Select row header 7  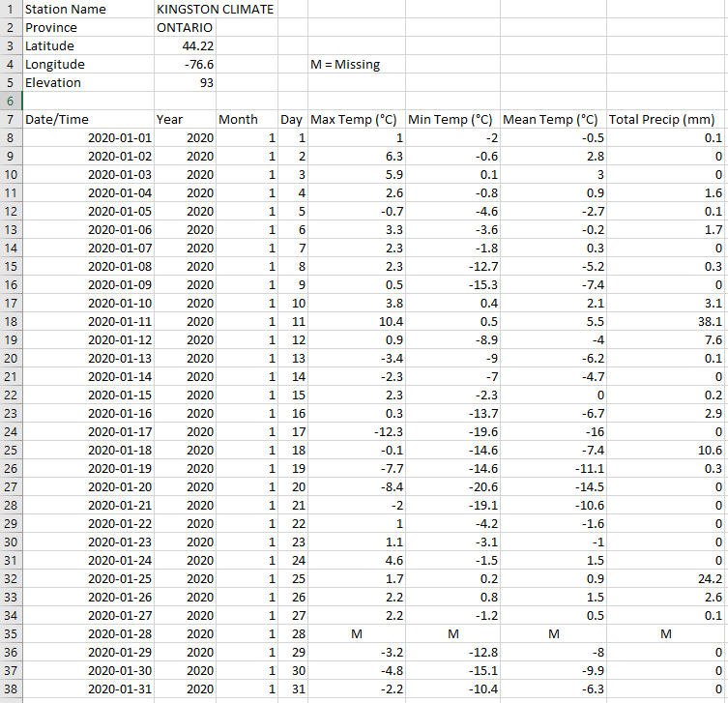11,119
